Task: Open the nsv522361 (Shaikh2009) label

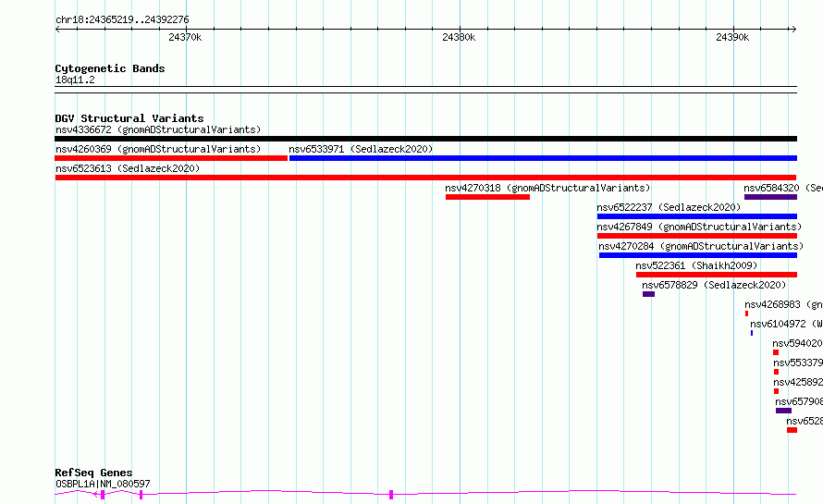Action: click(x=696, y=265)
